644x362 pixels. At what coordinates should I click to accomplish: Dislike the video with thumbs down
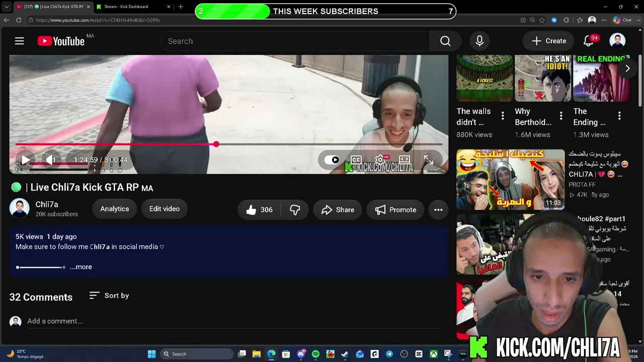295,210
